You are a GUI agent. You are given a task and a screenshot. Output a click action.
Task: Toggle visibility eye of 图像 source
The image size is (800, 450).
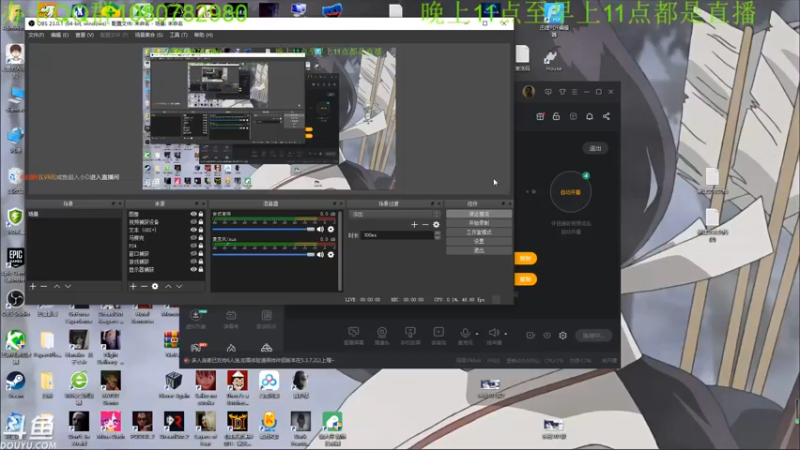(x=193, y=214)
